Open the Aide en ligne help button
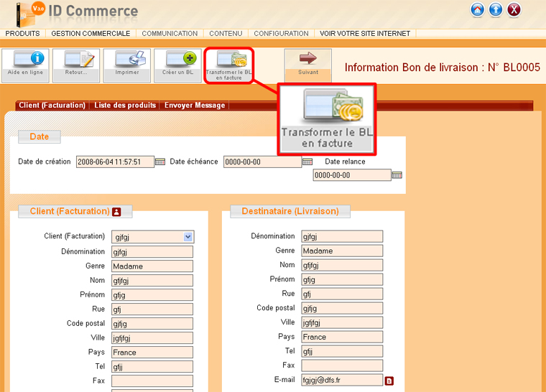546x392 pixels. tap(25, 65)
